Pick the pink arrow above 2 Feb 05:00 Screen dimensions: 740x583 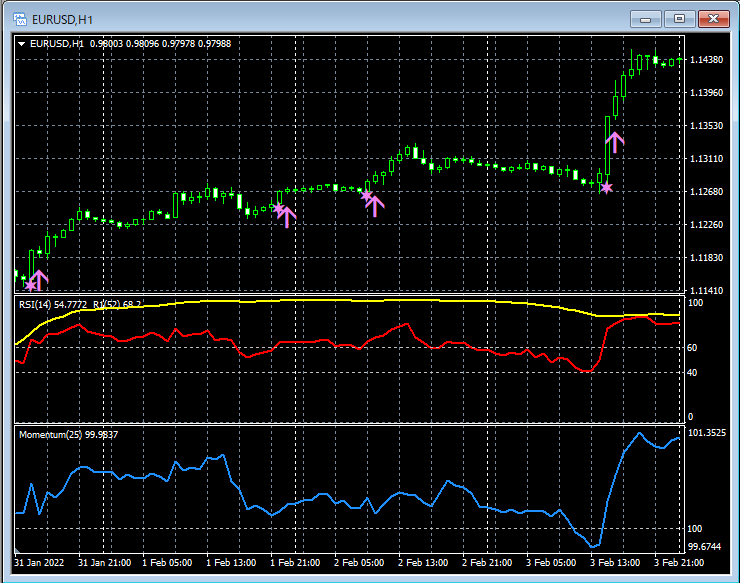[376, 206]
